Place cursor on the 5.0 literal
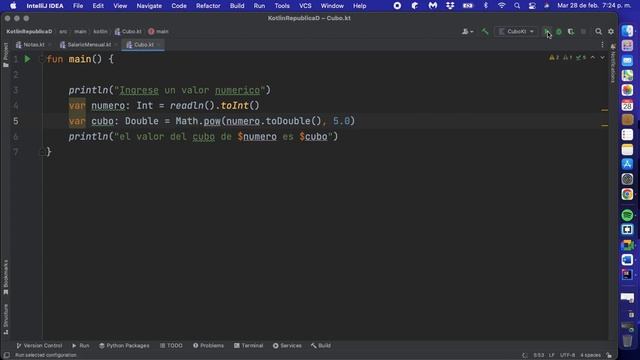Viewport: 640px width, 360px height. tap(342, 121)
